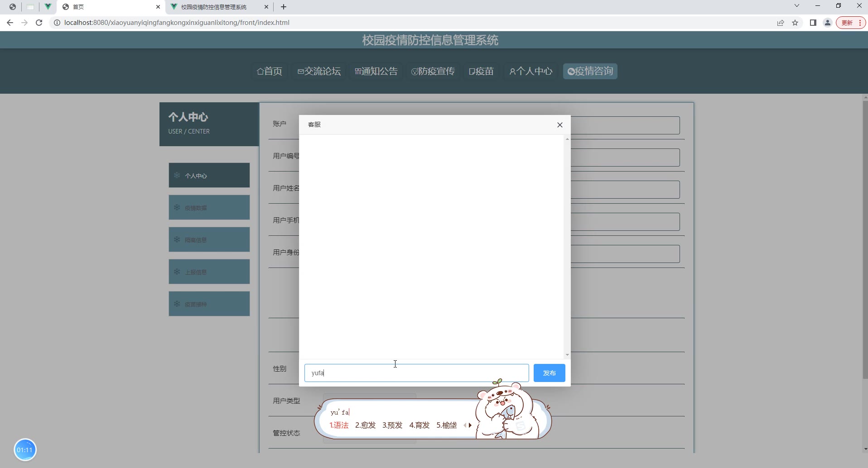Viewport: 868px width, 468px height.
Task: Choose IME candidate 4.育发
Action: pyautogui.click(x=420, y=425)
